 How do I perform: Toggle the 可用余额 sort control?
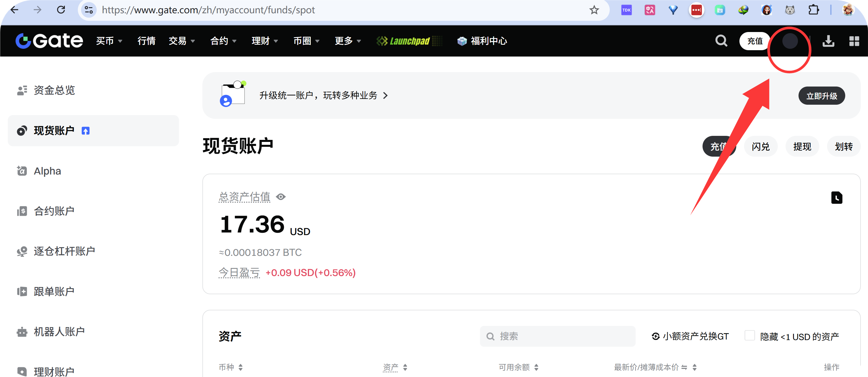[537, 367]
